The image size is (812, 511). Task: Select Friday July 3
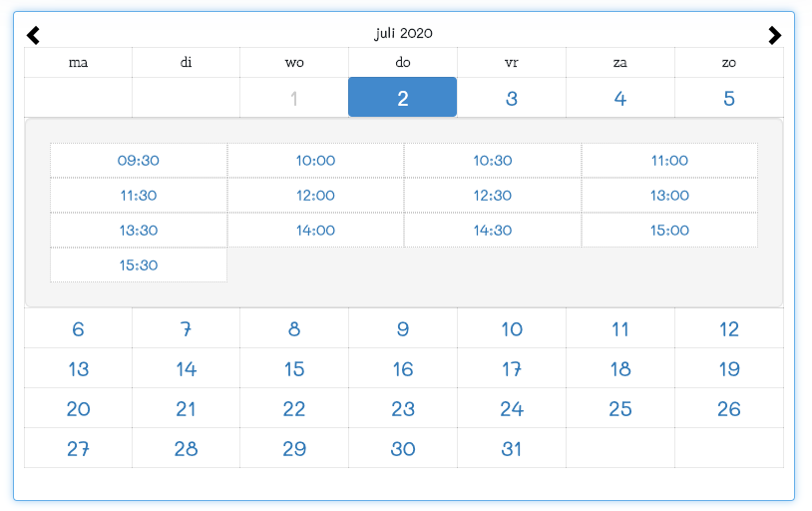point(512,98)
